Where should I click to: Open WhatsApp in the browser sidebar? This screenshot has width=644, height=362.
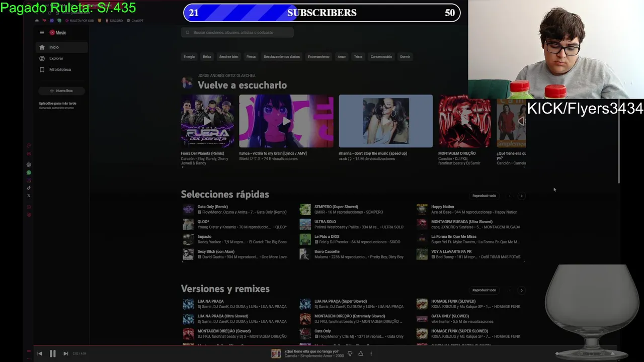[29, 172]
